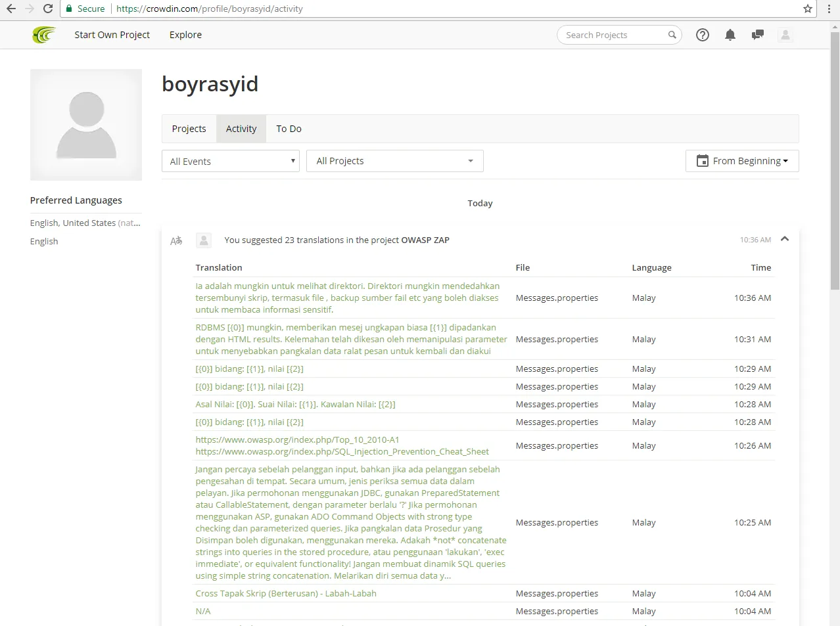The width and height of the screenshot is (840, 626).
Task: Open the messages chat icon
Action: pyautogui.click(x=758, y=35)
